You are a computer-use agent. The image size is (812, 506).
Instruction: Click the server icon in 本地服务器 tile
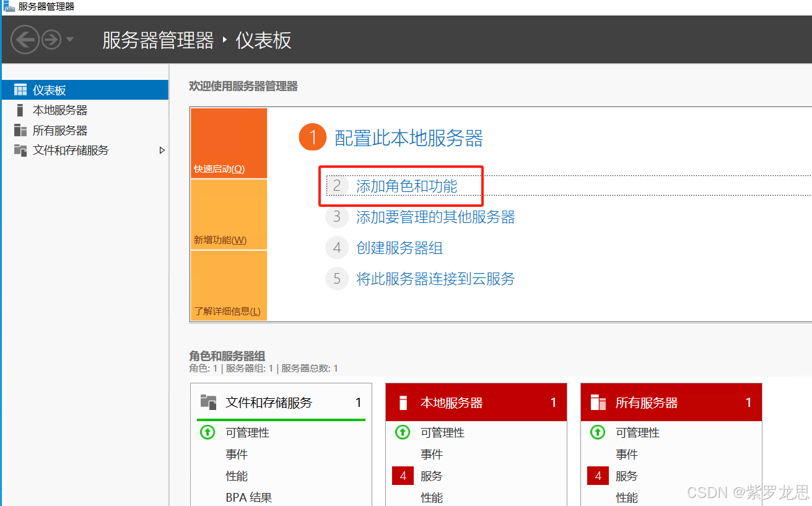pos(403,403)
